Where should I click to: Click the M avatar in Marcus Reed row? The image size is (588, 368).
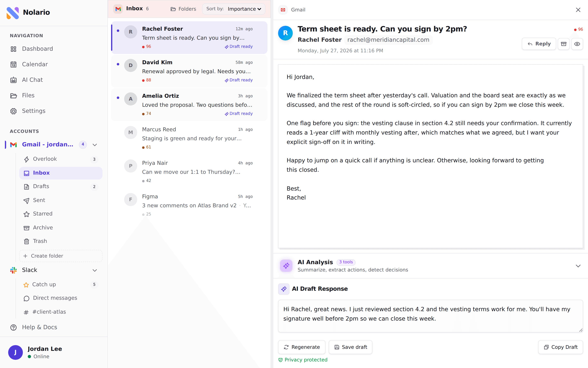[x=131, y=132]
